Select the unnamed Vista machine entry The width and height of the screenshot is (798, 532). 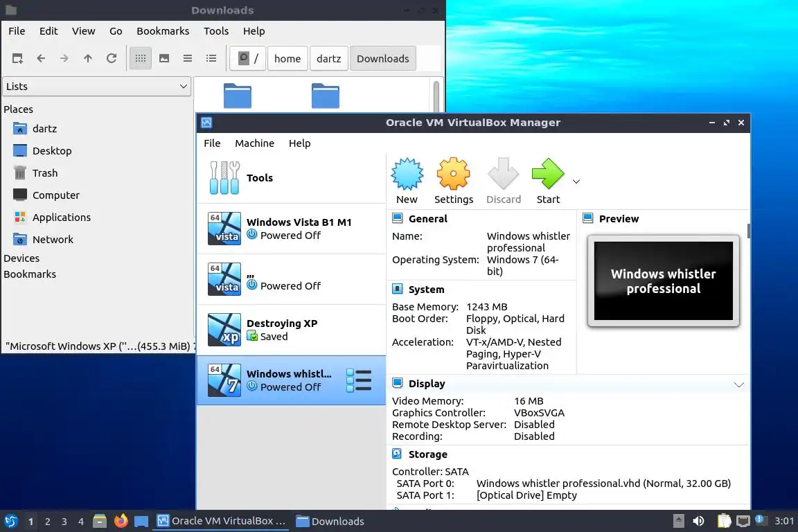[291, 279]
